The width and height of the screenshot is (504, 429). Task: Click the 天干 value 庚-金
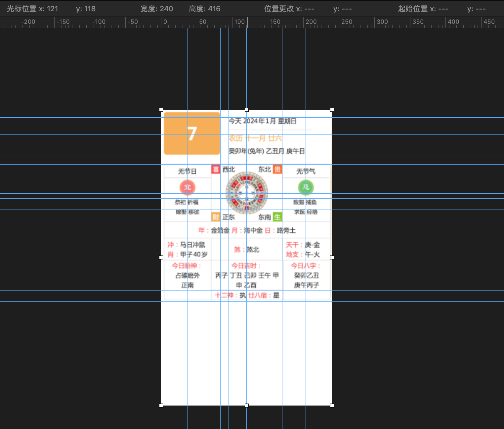[313, 245]
